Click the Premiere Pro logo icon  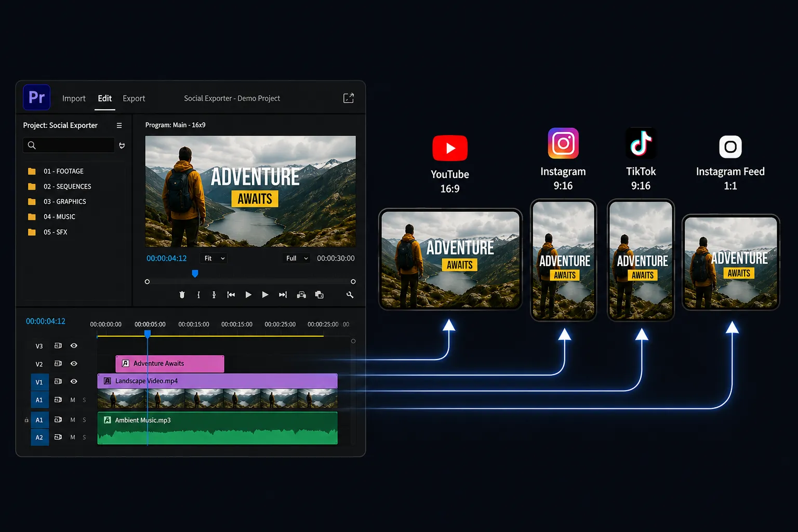click(x=36, y=97)
